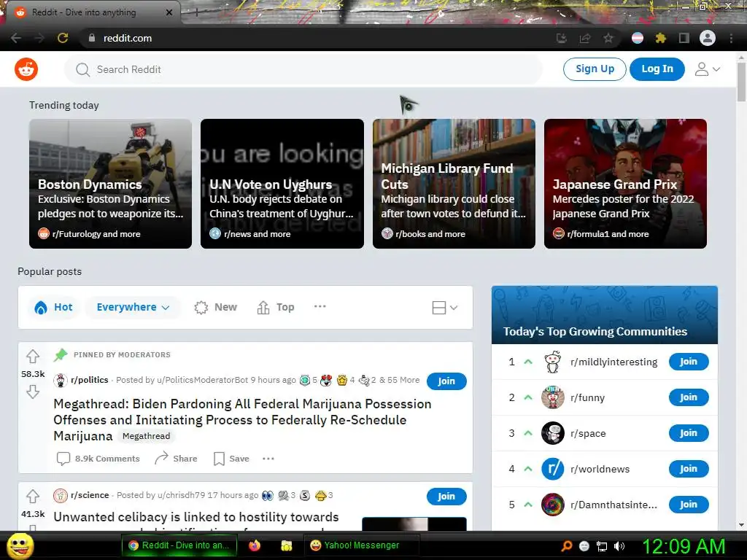Join the r/space community
Image resolution: width=747 pixels, height=560 pixels.
689,433
